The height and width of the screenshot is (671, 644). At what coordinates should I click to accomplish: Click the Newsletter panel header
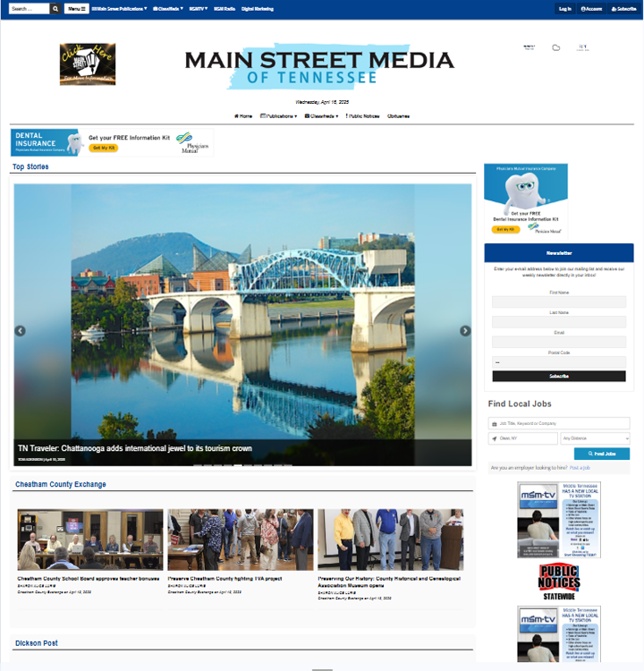click(x=559, y=253)
